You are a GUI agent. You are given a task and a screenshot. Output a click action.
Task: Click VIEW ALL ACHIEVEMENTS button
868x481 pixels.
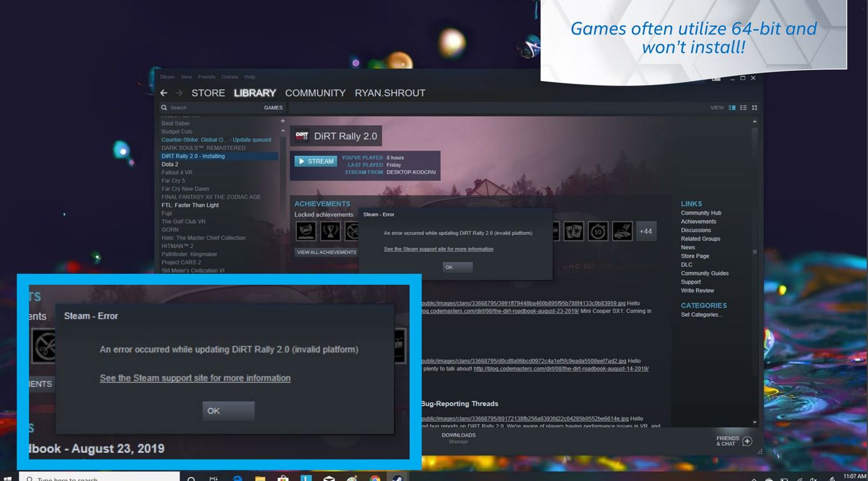[x=327, y=252]
